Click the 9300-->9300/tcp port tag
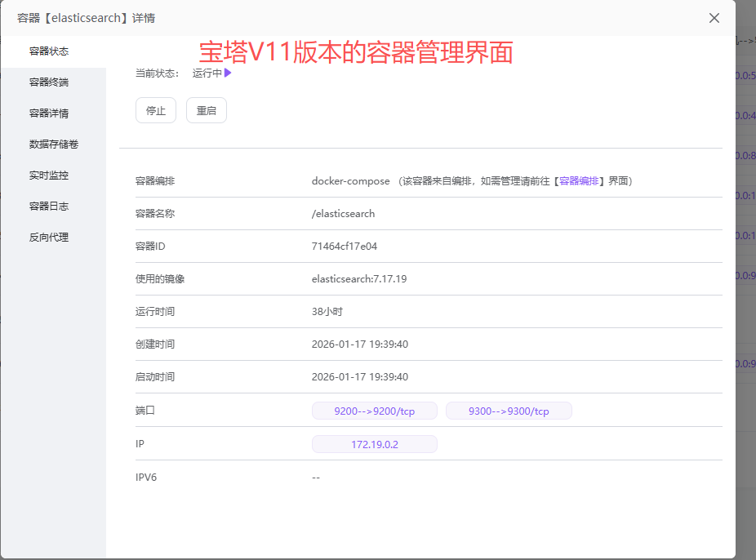Viewport: 756px width, 560px height. point(509,411)
